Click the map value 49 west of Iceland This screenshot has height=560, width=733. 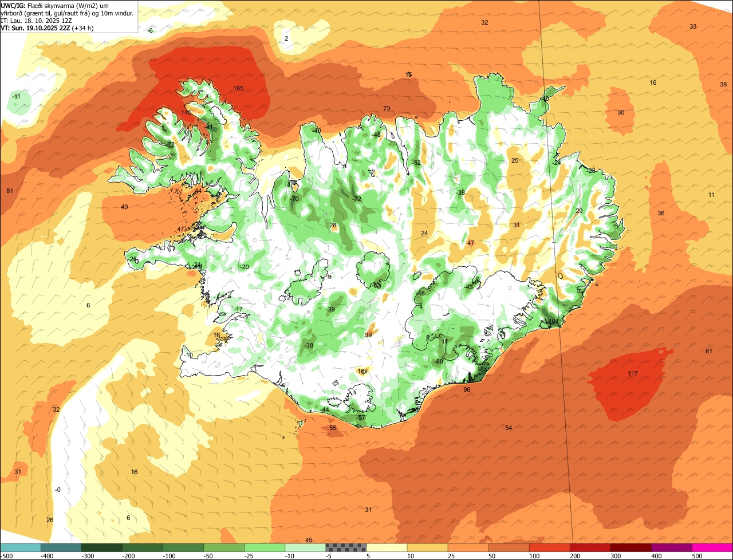(124, 207)
